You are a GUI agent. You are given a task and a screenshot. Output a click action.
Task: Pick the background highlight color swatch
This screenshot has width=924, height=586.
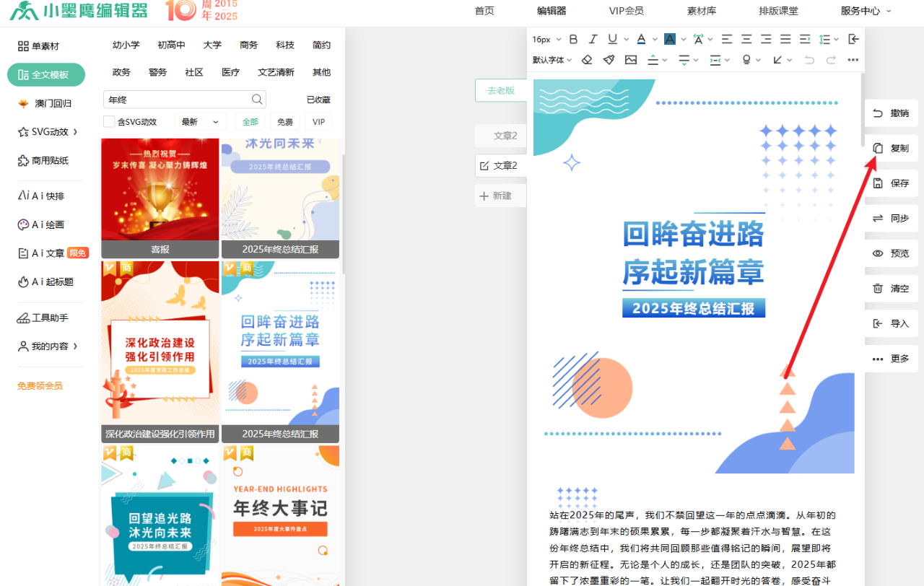pyautogui.click(x=670, y=39)
